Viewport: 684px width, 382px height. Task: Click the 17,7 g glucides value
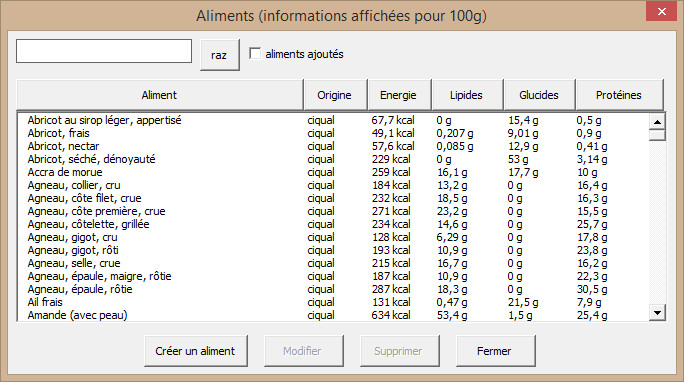click(x=523, y=172)
